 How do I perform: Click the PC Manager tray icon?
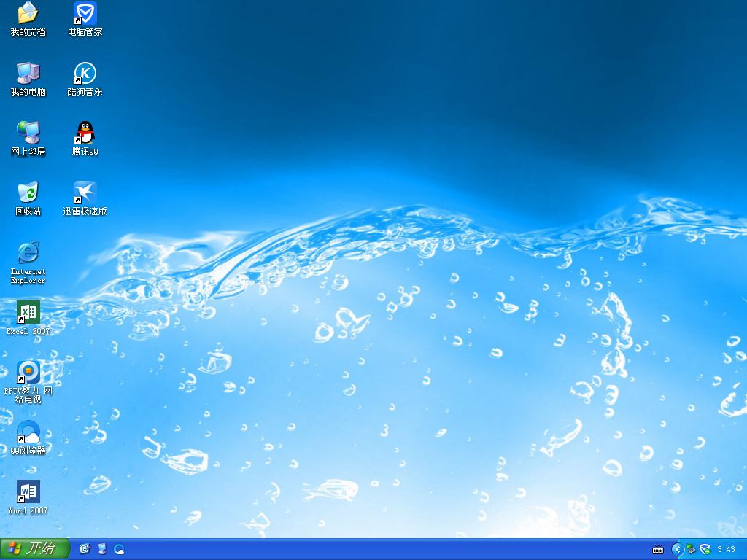[x=705, y=550]
